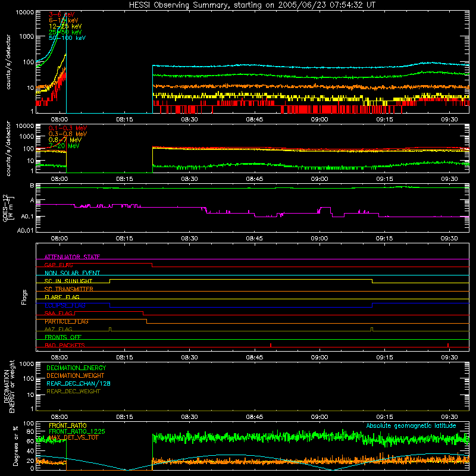The height and width of the screenshot is (476, 476).
Task: Click the HESSI Observing Summary title
Action: (x=252, y=5)
